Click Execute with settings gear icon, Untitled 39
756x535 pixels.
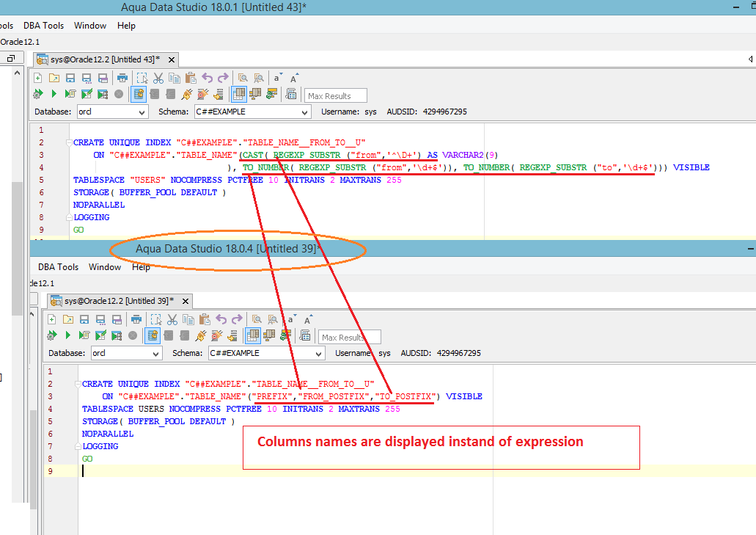(51, 335)
